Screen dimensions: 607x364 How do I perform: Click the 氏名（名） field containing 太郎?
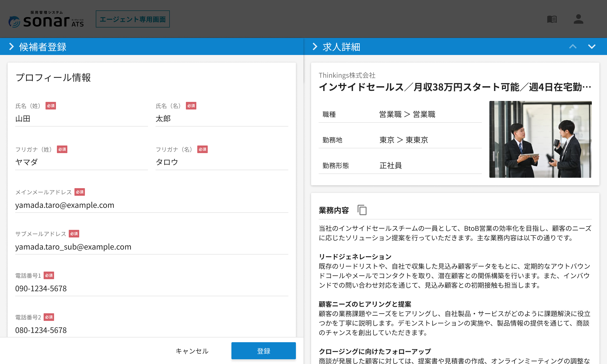[x=221, y=119]
